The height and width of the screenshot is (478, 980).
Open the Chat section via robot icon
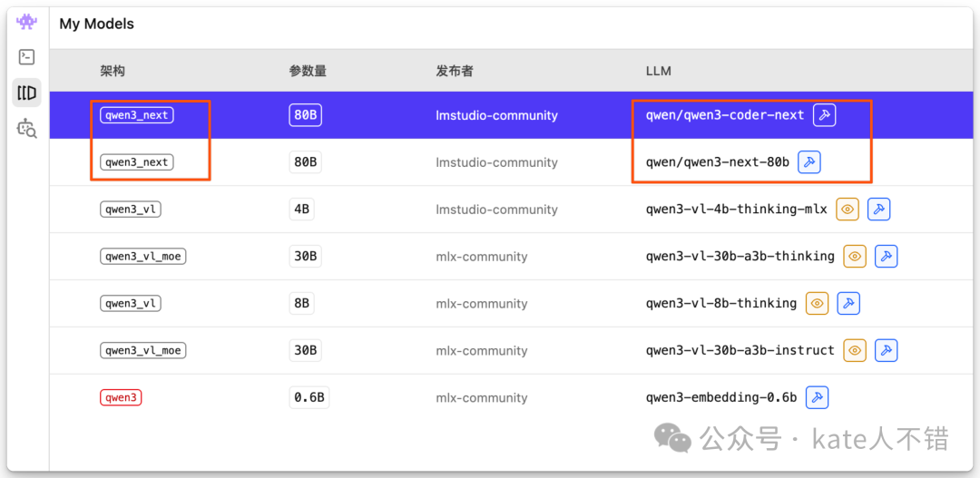[x=26, y=23]
